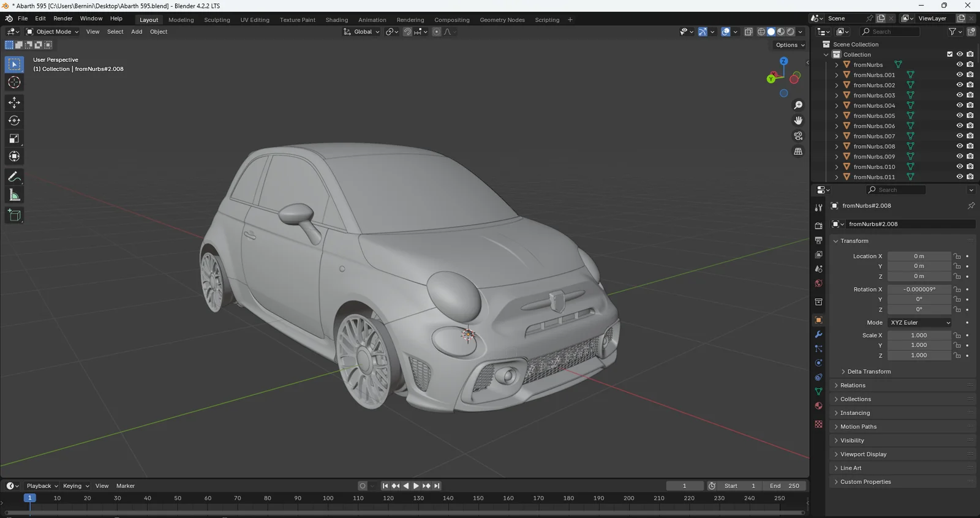Viewport: 980px width, 518px height.
Task: Select the Rotate tool
Action: (14, 121)
